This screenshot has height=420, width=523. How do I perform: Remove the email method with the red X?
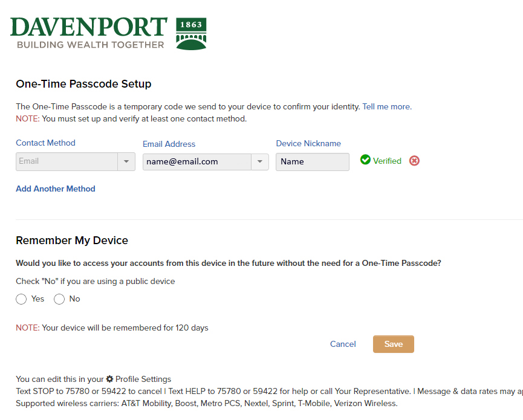[414, 161]
